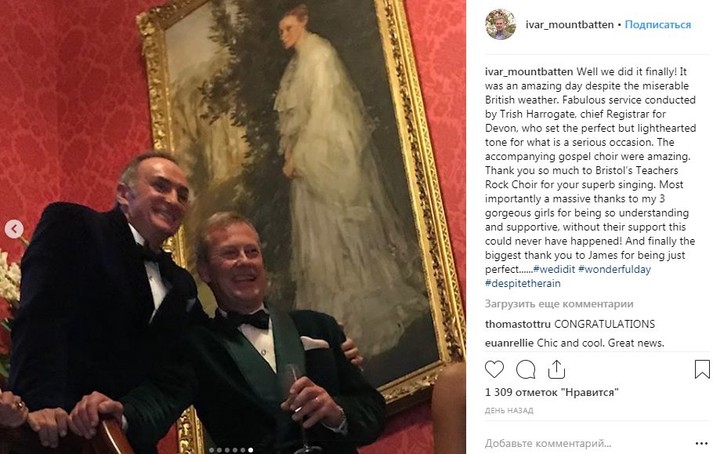The width and height of the screenshot is (713, 454).
Task: Open comments via speech bubble icon
Action: [525, 369]
